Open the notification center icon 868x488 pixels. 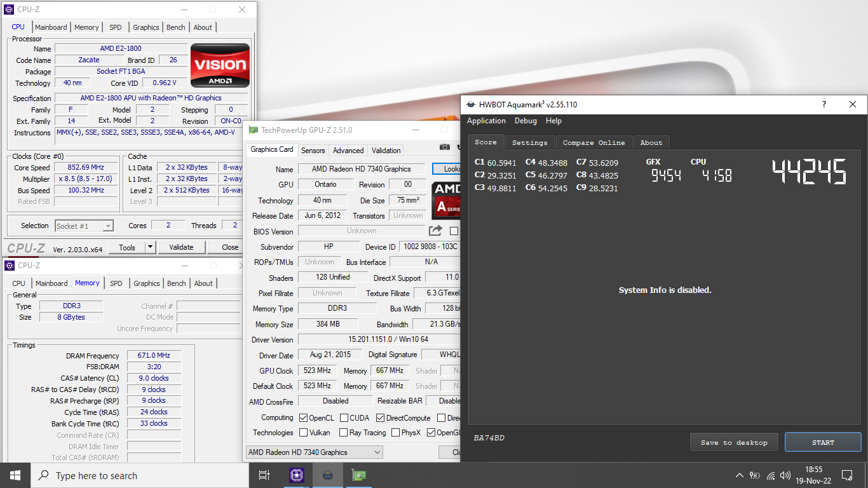pyautogui.click(x=847, y=475)
